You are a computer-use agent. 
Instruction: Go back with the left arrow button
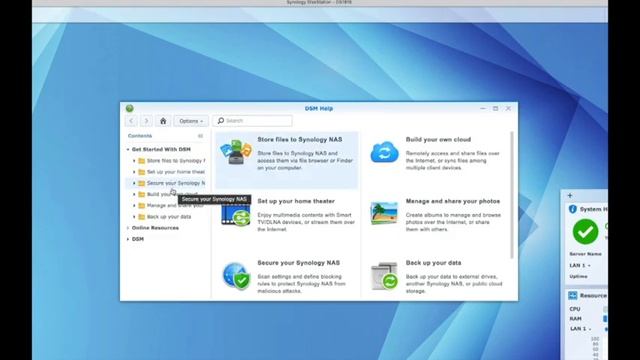click(x=131, y=121)
